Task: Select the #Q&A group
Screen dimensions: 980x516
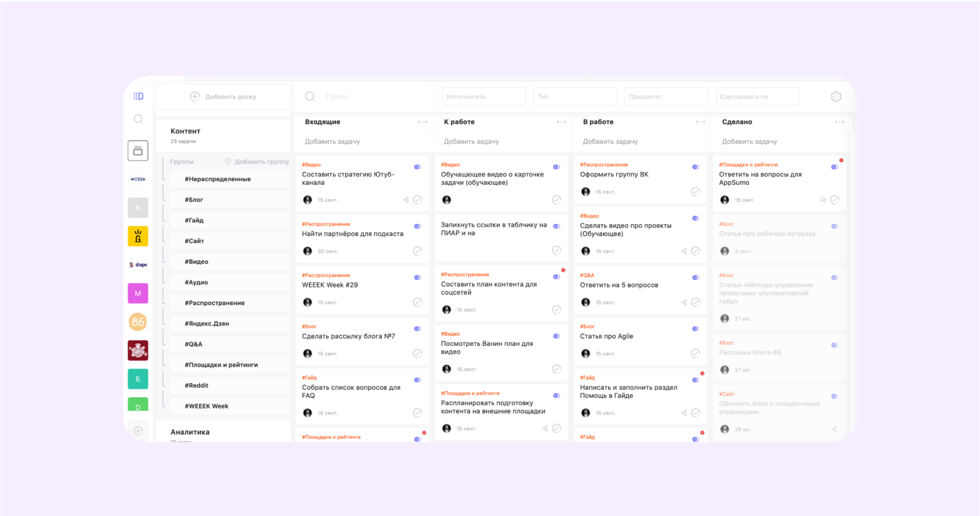Action: 230,344
